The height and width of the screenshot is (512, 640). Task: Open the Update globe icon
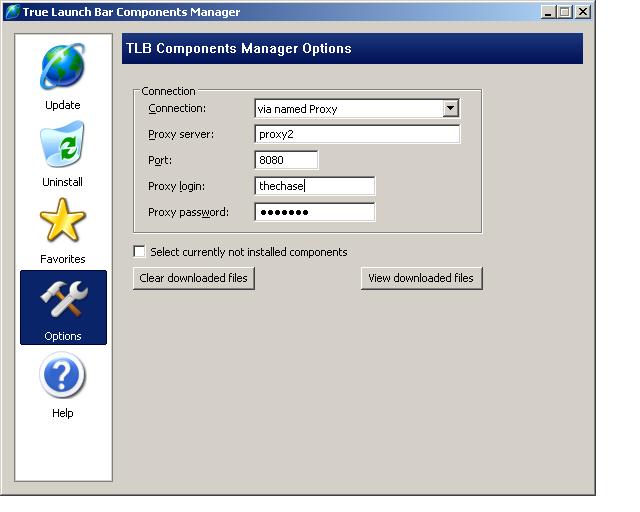point(62,67)
